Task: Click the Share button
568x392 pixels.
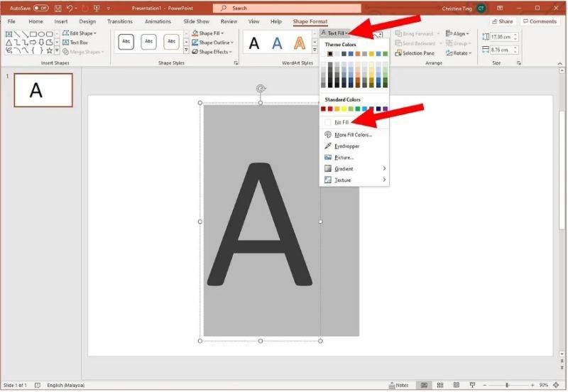Action: point(503,21)
